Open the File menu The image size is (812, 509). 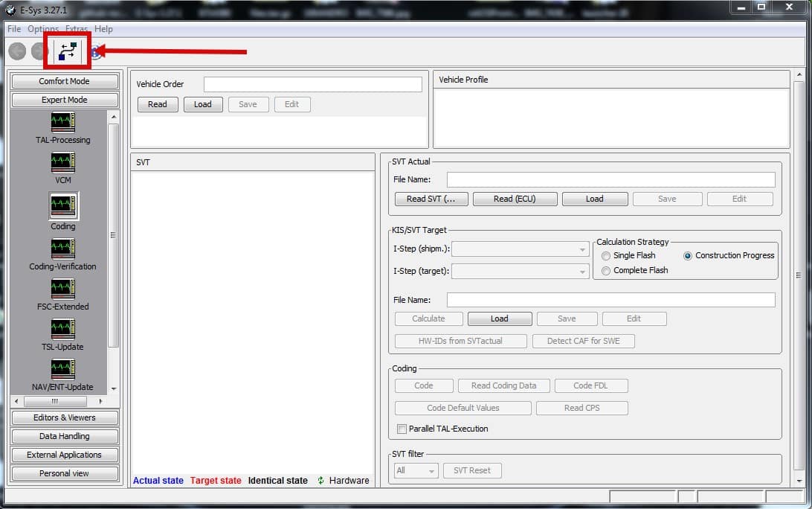[14, 29]
